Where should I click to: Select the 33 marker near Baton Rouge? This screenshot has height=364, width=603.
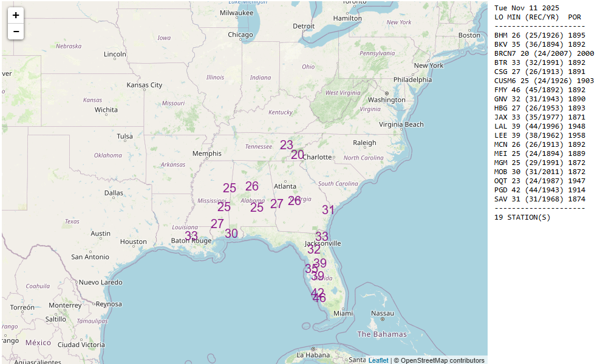(x=191, y=236)
